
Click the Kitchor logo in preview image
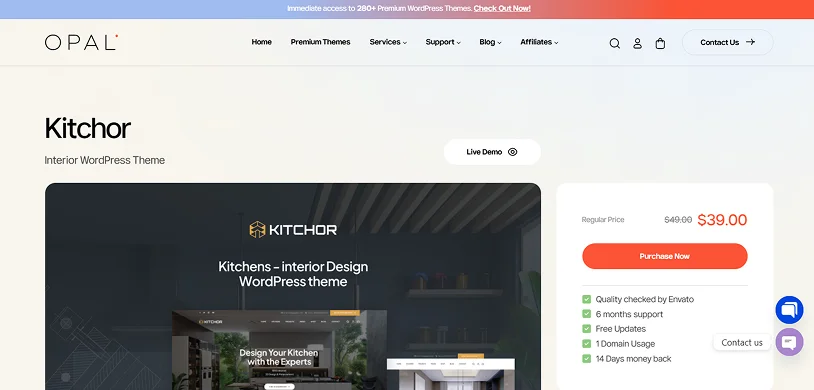click(x=293, y=230)
